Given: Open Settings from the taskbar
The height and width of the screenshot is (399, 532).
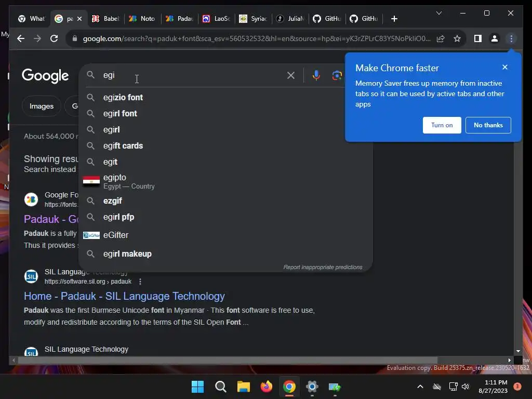Looking at the screenshot, I should click(x=312, y=387).
